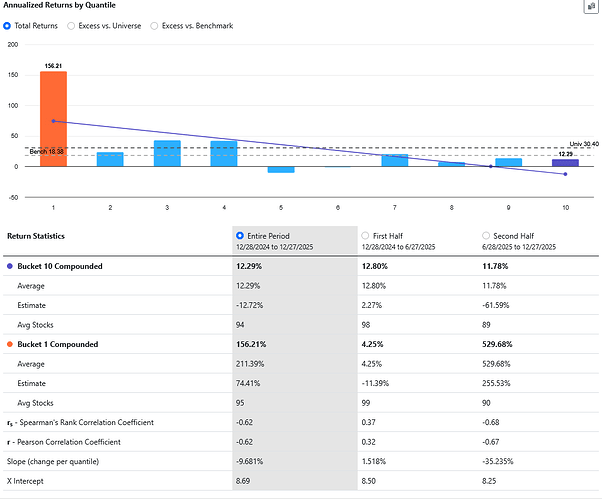Click the 74.41% estimate value
The width and height of the screenshot is (602, 499).
pos(248,383)
